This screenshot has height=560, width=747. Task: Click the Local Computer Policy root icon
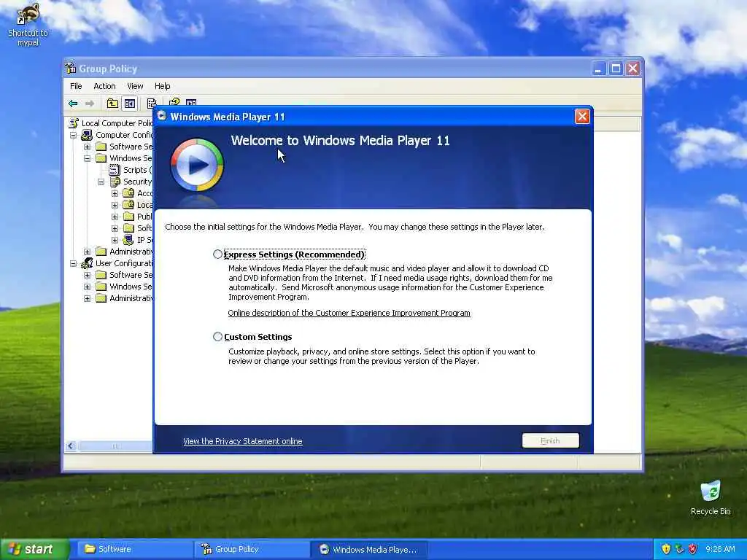coord(74,122)
